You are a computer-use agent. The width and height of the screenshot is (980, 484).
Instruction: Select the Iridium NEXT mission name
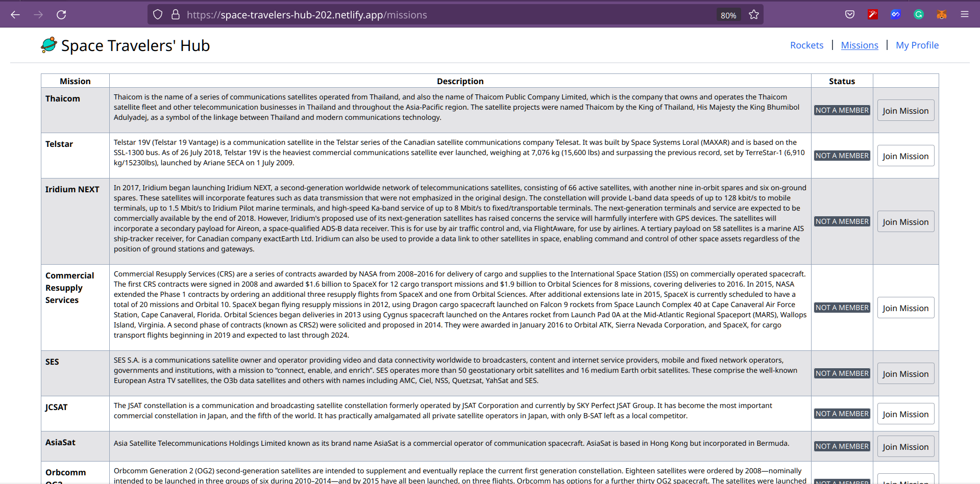[72, 189]
